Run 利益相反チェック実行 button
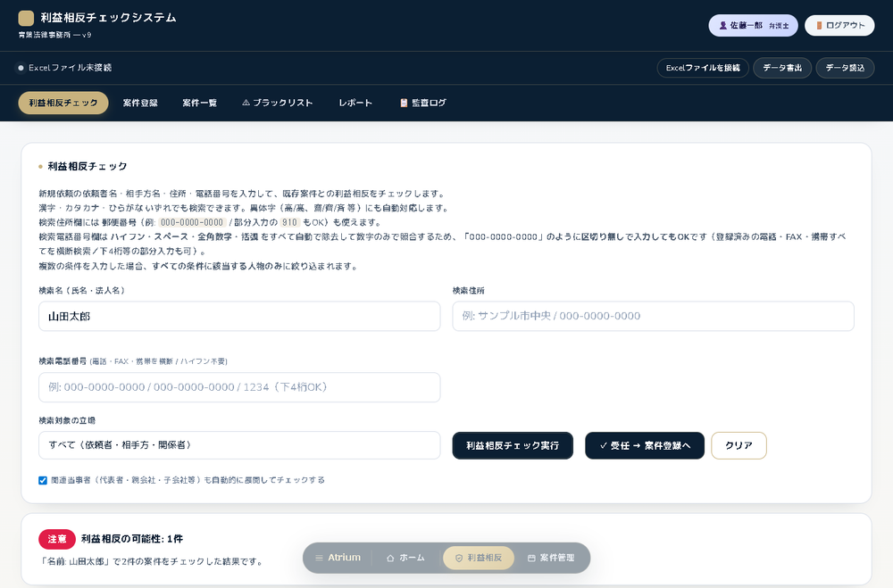 [x=513, y=446]
